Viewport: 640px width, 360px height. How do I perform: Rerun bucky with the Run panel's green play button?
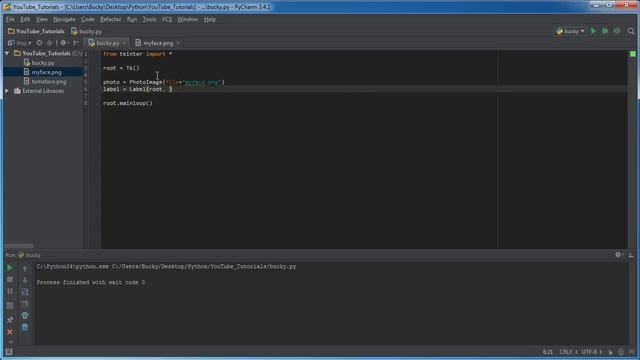tap(10, 268)
